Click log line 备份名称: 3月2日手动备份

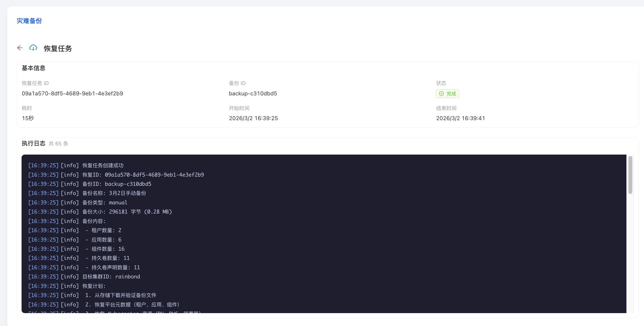tap(114, 193)
